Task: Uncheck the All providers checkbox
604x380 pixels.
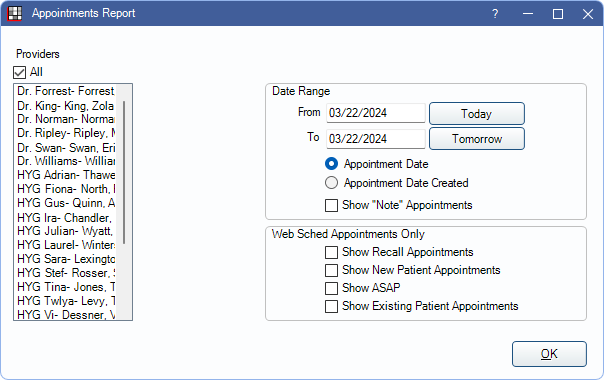Action: 20,72
